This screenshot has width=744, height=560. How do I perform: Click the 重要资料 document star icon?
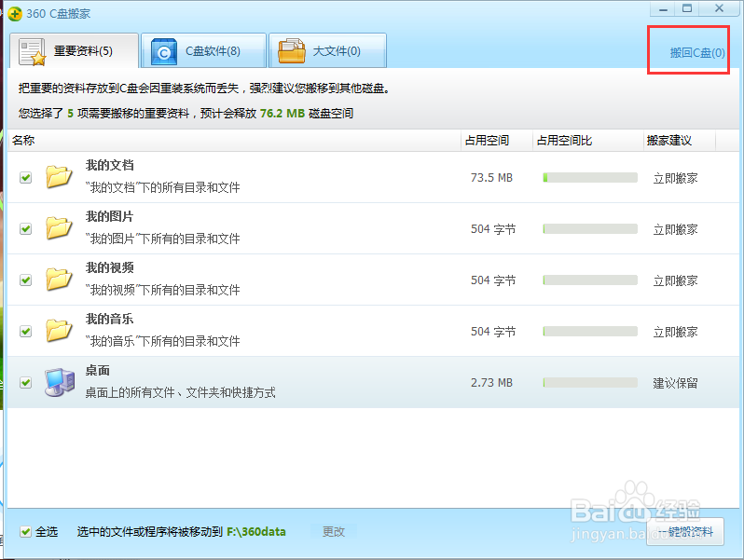32,51
